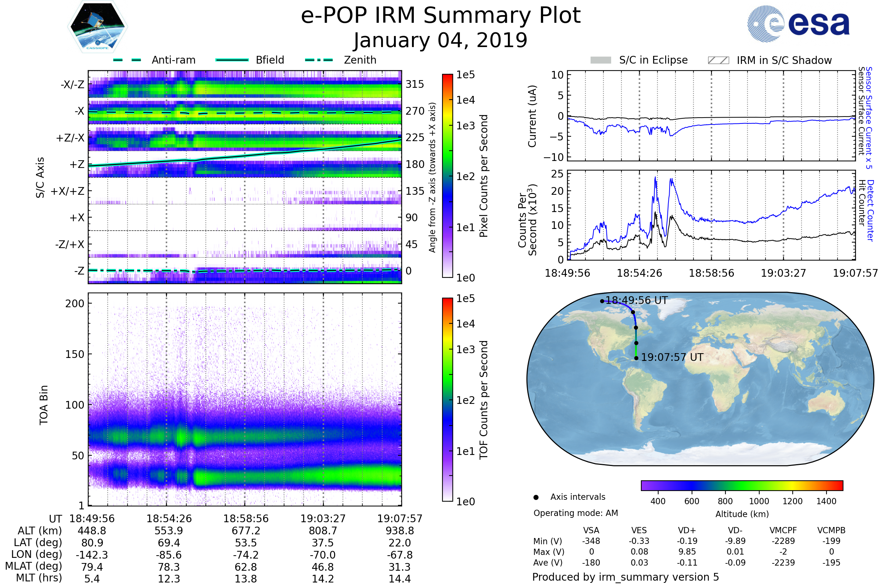Click the Pixel Counts per Second colorbar
The image size is (882, 588).
pos(447,176)
